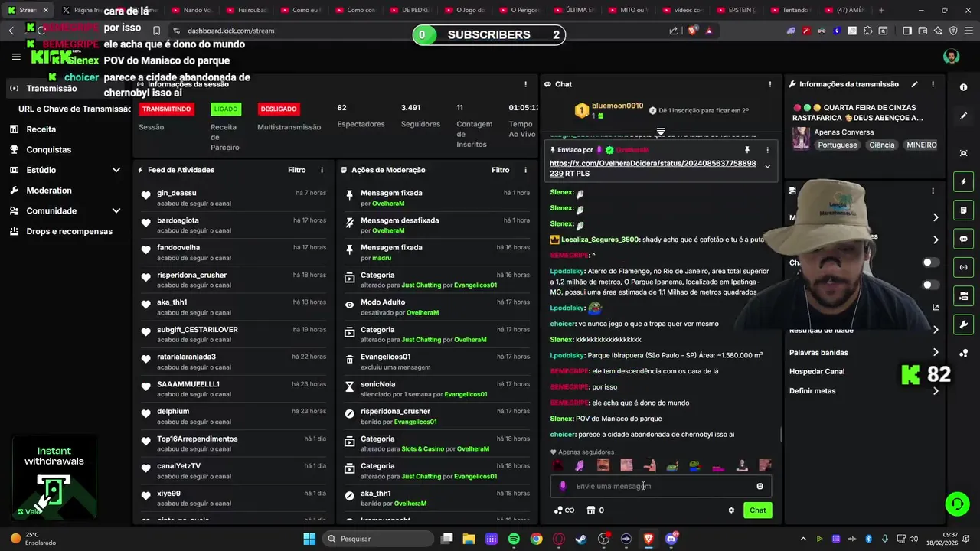This screenshot has width=980, height=551.
Task: Open Filtro in Feed de Atividades
Action: click(x=296, y=170)
